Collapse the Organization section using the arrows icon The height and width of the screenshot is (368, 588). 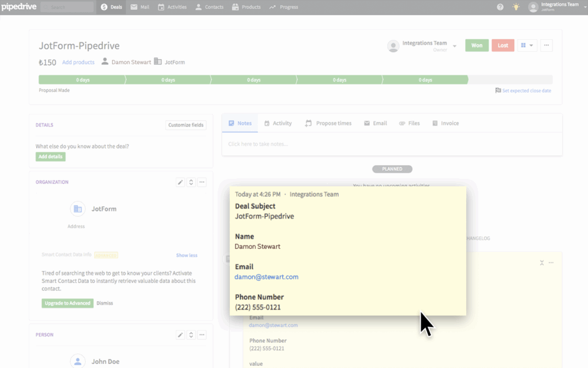(191, 182)
